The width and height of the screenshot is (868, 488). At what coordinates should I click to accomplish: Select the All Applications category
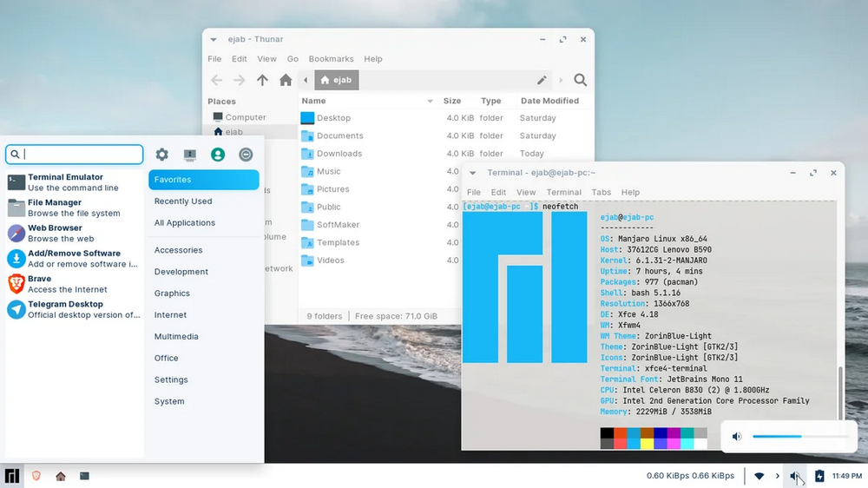(184, 223)
